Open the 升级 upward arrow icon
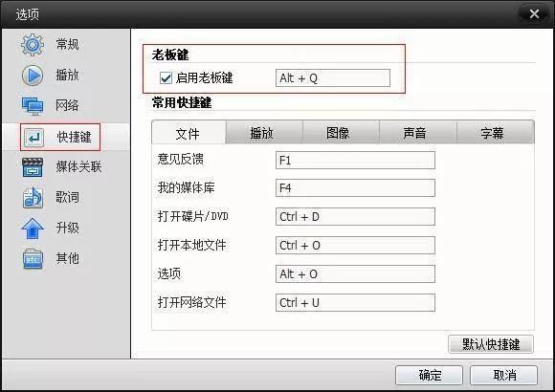 coord(33,229)
